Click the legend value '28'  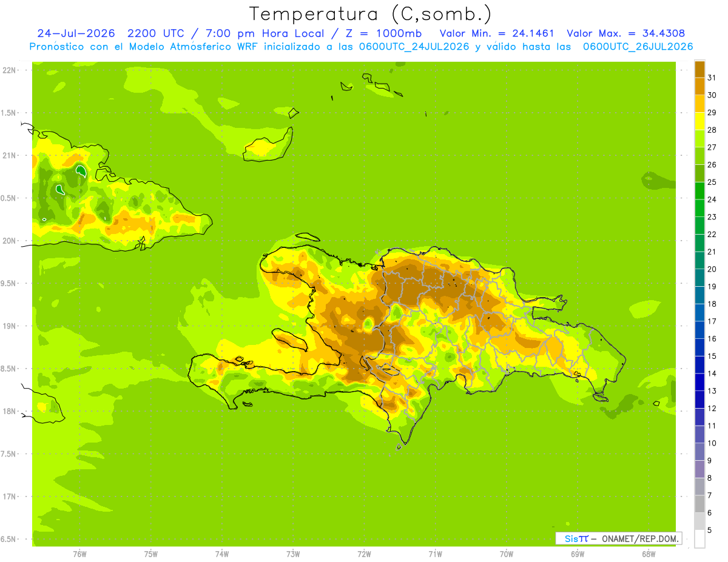712,129
